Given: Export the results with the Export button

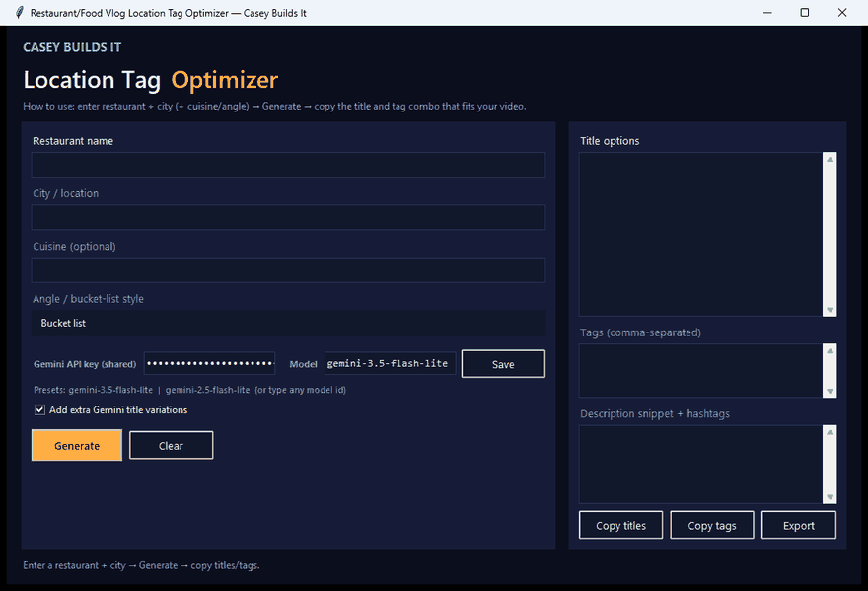Looking at the screenshot, I should pos(799,525).
